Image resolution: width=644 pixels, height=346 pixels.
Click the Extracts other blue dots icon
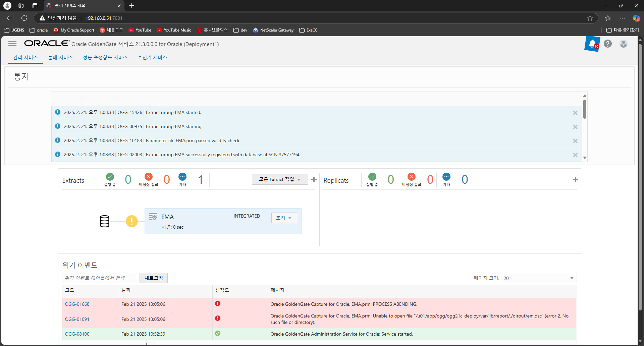(182, 177)
